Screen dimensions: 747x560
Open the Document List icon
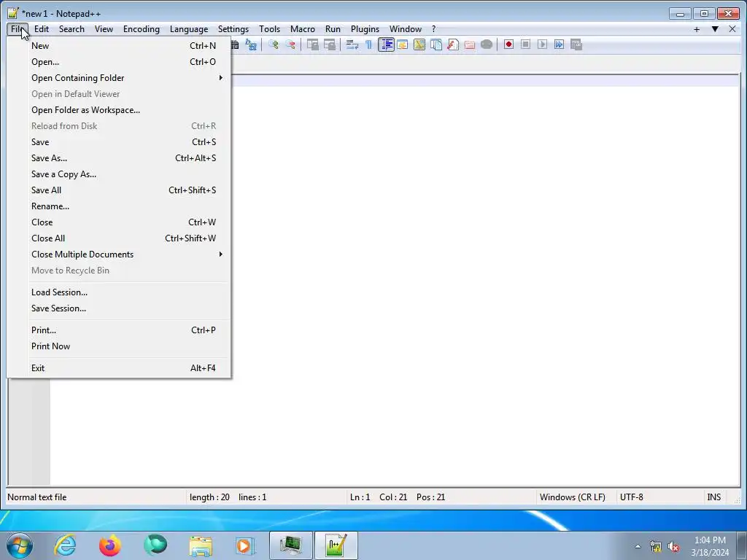coord(436,44)
